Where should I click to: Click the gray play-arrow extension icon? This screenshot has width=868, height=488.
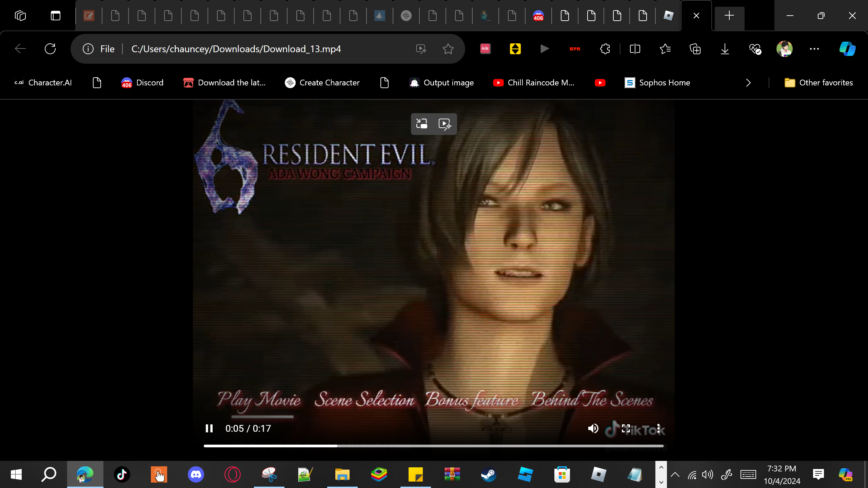pos(545,49)
